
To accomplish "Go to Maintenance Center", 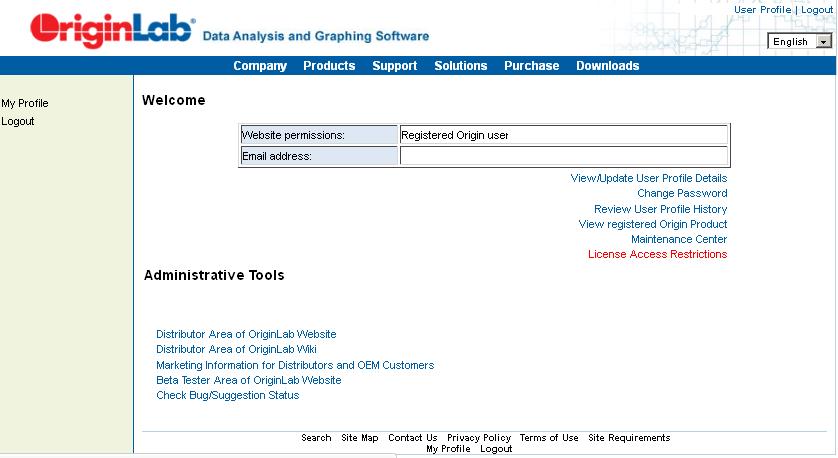I will click(x=679, y=239).
